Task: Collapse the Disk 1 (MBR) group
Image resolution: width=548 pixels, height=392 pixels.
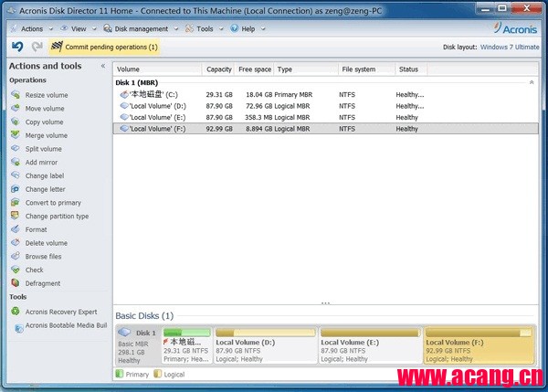Action: tap(532, 82)
